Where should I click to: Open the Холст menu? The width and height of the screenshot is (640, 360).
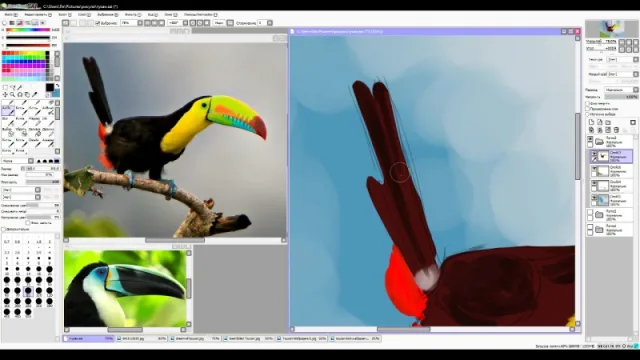tap(64, 15)
